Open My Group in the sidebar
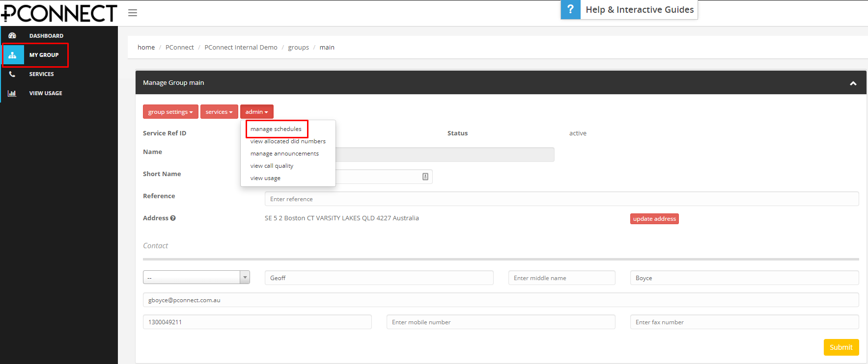Image resolution: width=868 pixels, height=364 pixels. pyautogui.click(x=44, y=55)
